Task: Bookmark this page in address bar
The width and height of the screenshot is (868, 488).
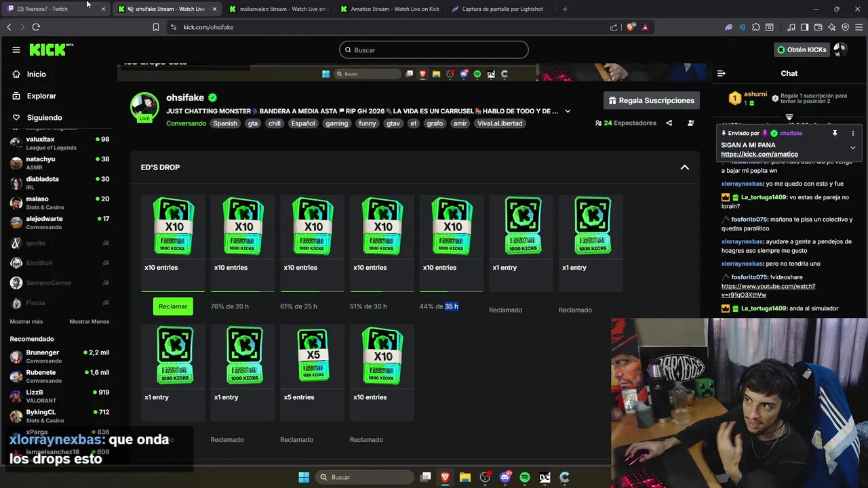Action: 156,27
